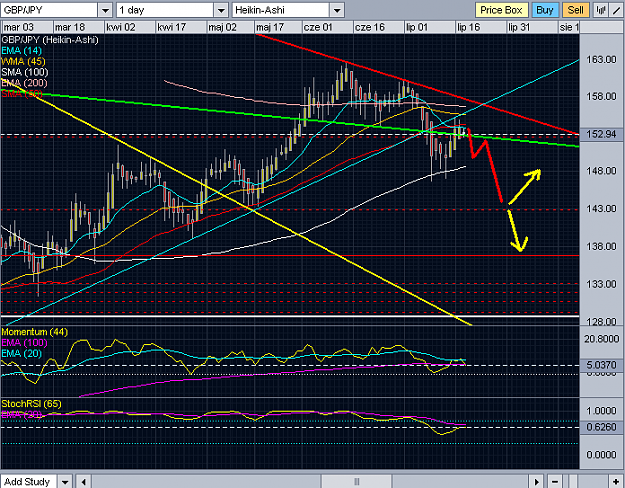Click the mar 18 date label
This screenshot has height=488, width=625.
[x=70, y=27]
